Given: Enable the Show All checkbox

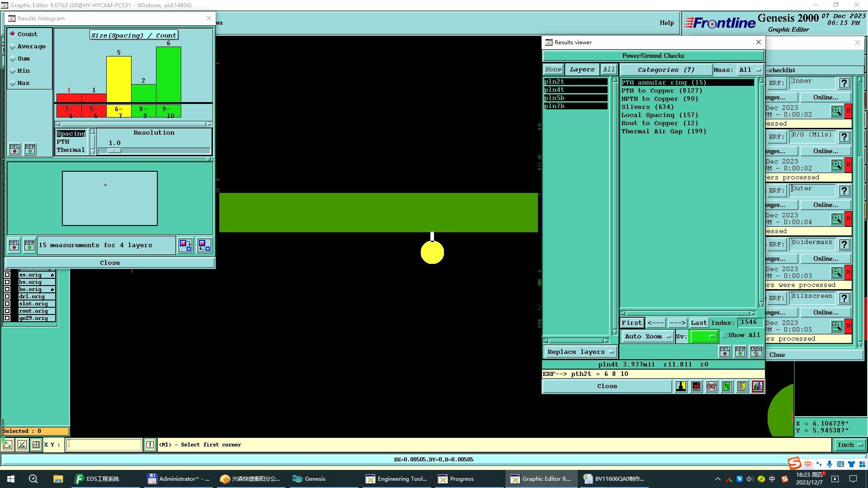Looking at the screenshot, I should pos(724,335).
